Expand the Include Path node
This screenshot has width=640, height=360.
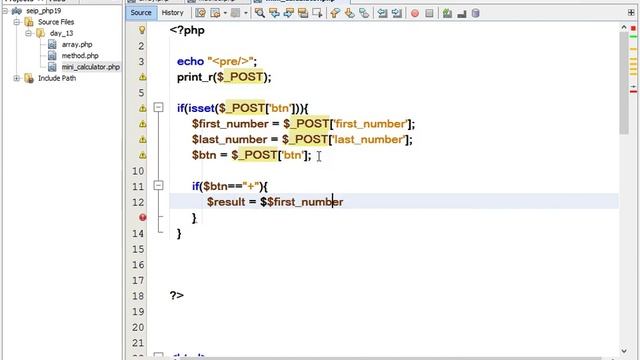tap(17, 78)
